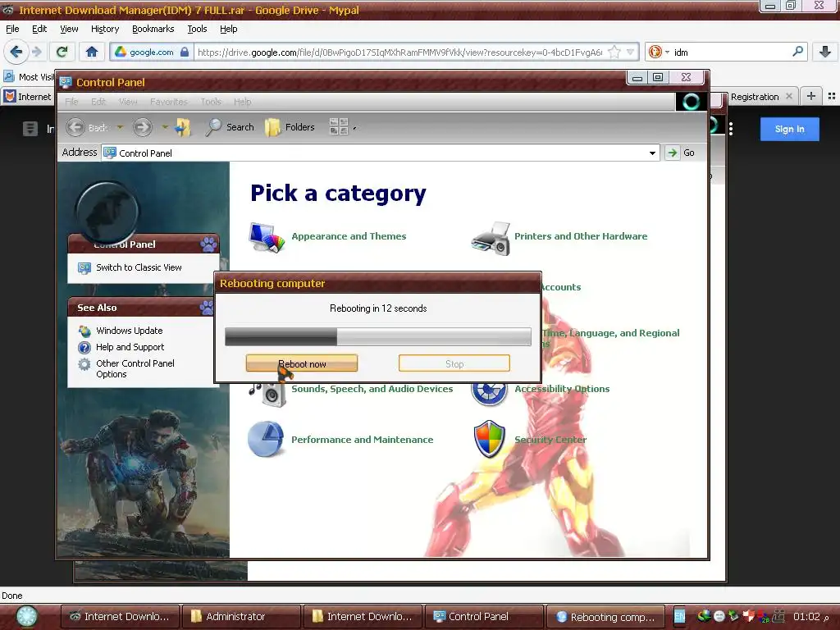
Task: Open Windows Update in See Also
Action: pos(129,331)
